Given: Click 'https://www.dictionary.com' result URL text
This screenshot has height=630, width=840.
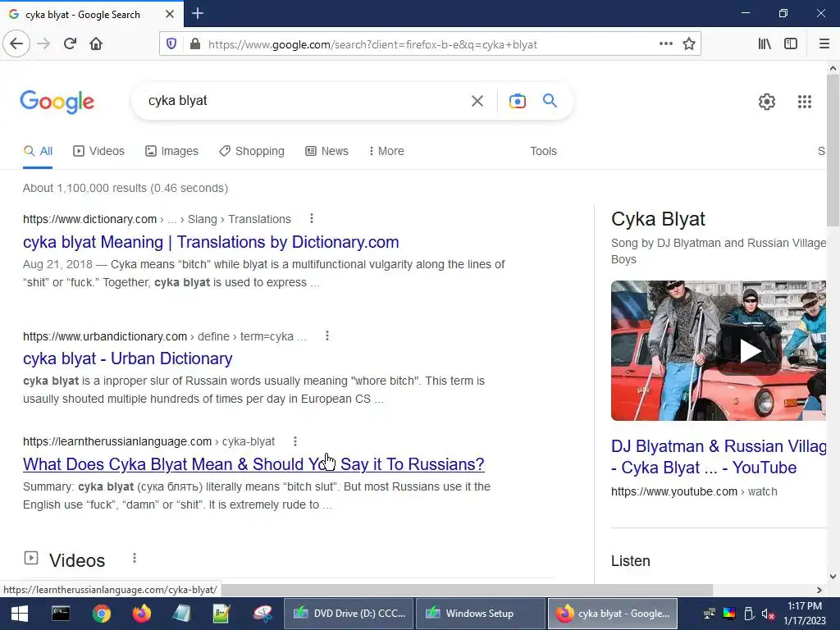Looking at the screenshot, I should [x=89, y=219].
